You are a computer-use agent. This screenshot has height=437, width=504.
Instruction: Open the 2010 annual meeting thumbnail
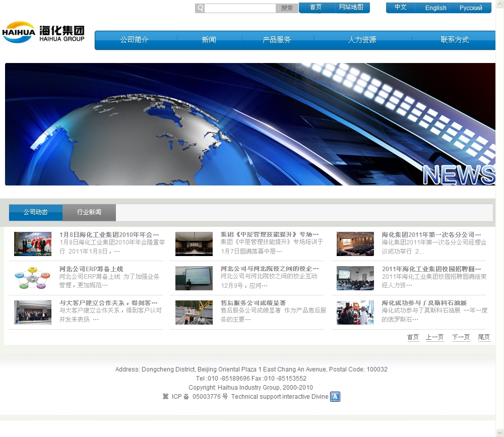tap(33, 244)
